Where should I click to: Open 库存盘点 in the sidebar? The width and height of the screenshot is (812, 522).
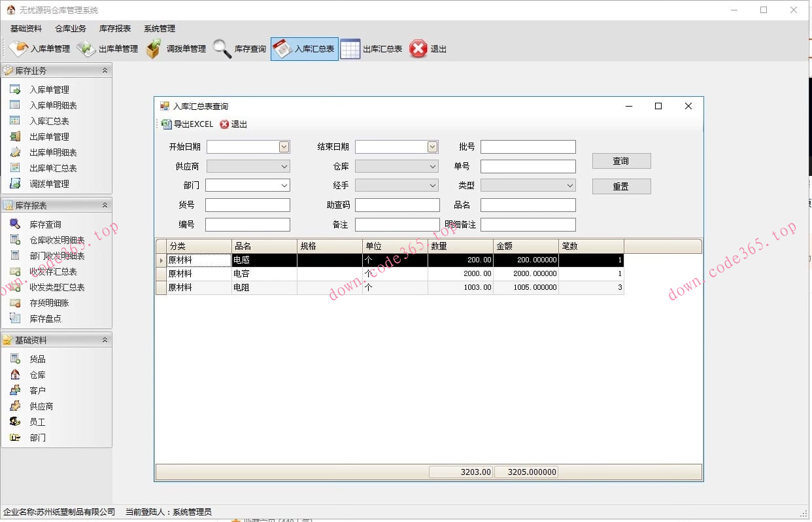coord(45,319)
